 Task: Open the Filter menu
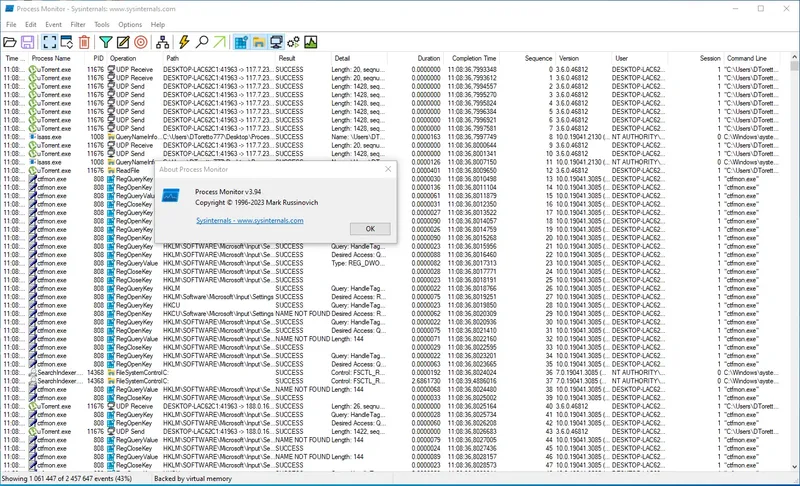pos(78,24)
